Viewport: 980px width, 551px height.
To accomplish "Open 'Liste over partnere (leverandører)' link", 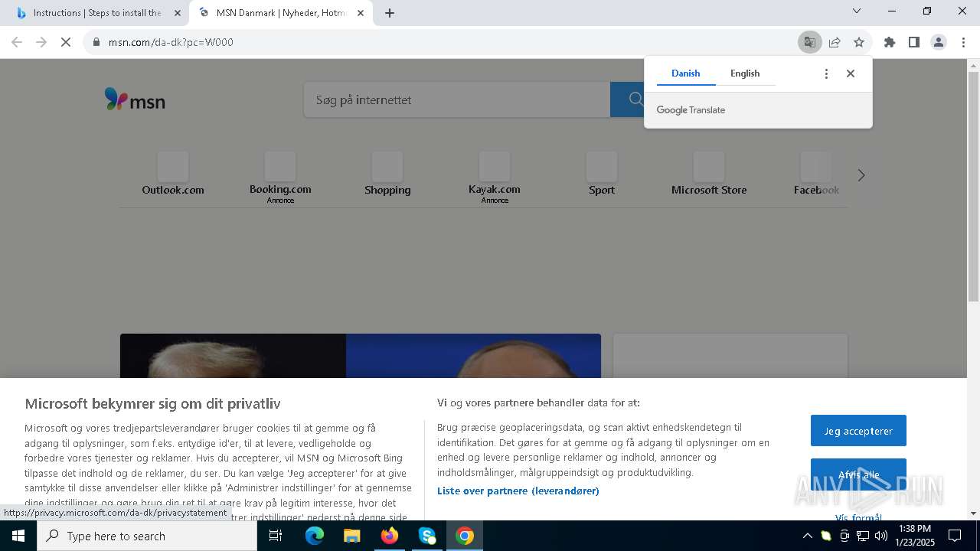I will [x=518, y=491].
